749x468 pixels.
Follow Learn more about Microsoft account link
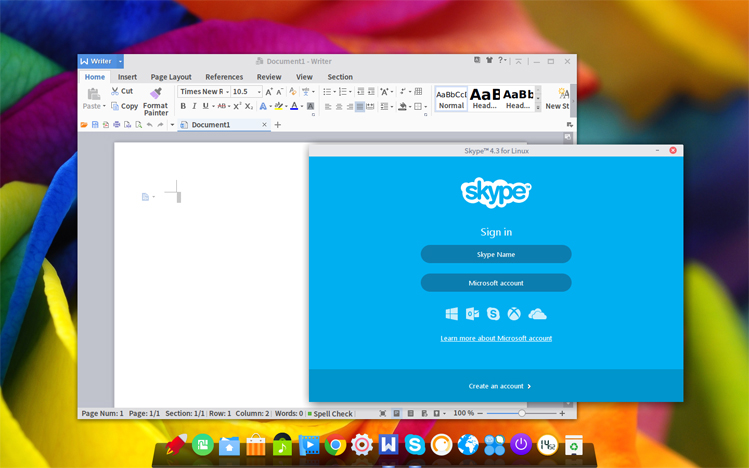(x=496, y=338)
